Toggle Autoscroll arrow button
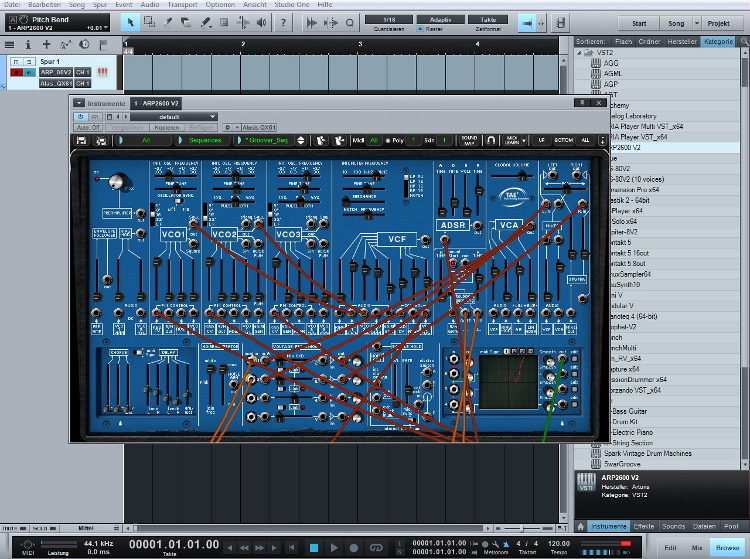Image resolution: width=750 pixels, height=559 pixels. pos(527,23)
